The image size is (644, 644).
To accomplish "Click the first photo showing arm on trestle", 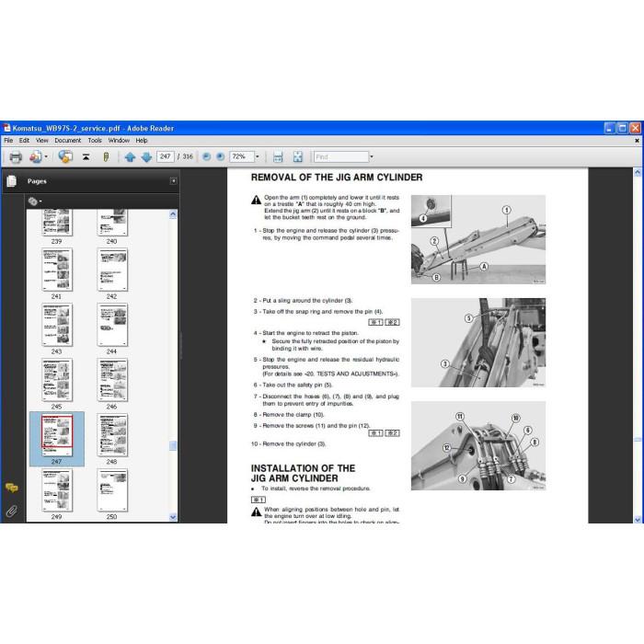I will click(x=478, y=239).
